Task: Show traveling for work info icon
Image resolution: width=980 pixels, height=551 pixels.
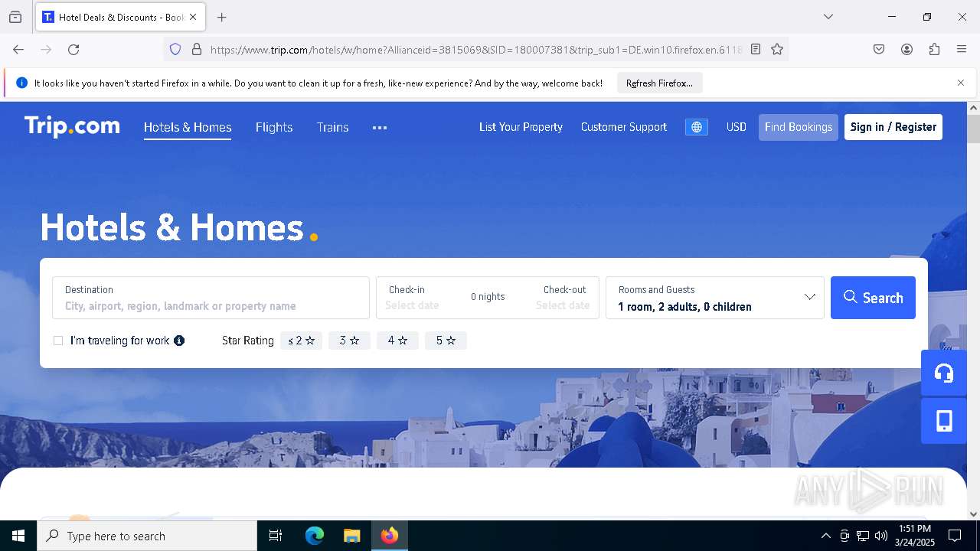Action: pos(179,341)
